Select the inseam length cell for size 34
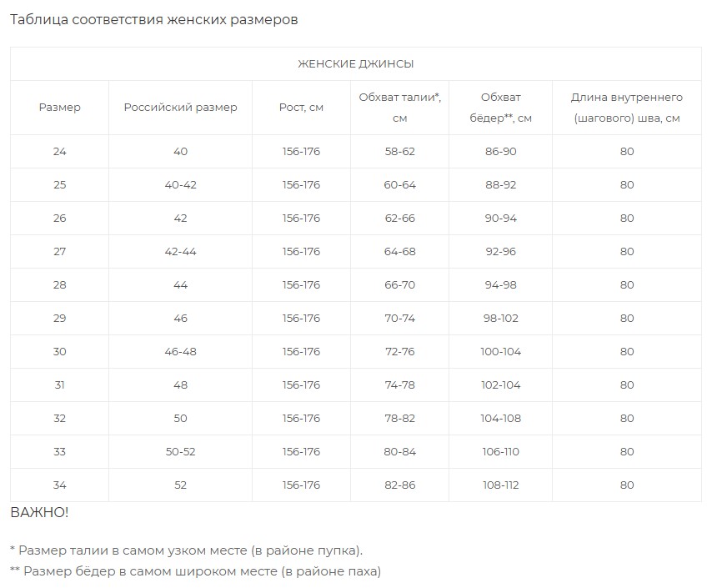 [x=627, y=485]
